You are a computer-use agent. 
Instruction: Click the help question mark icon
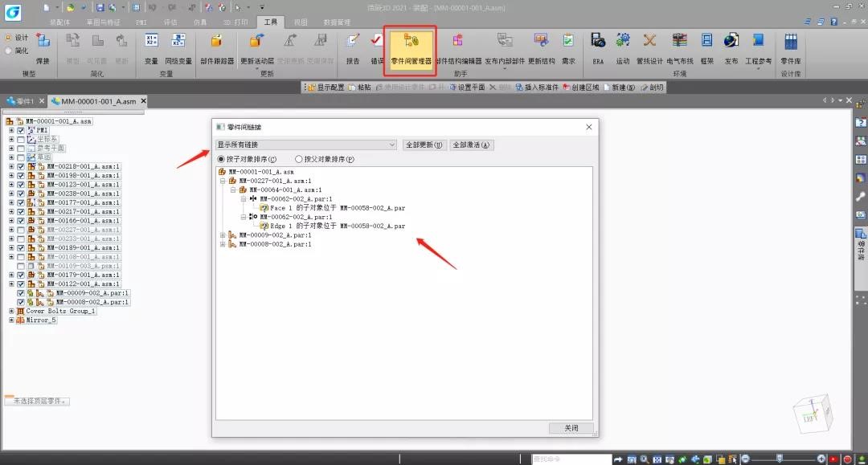pyautogui.click(x=833, y=22)
